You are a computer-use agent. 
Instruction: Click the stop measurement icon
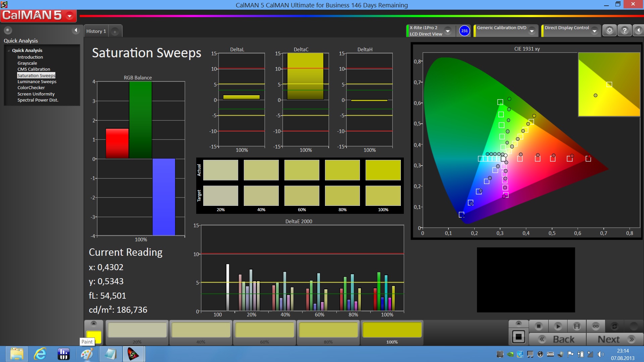pos(539,326)
